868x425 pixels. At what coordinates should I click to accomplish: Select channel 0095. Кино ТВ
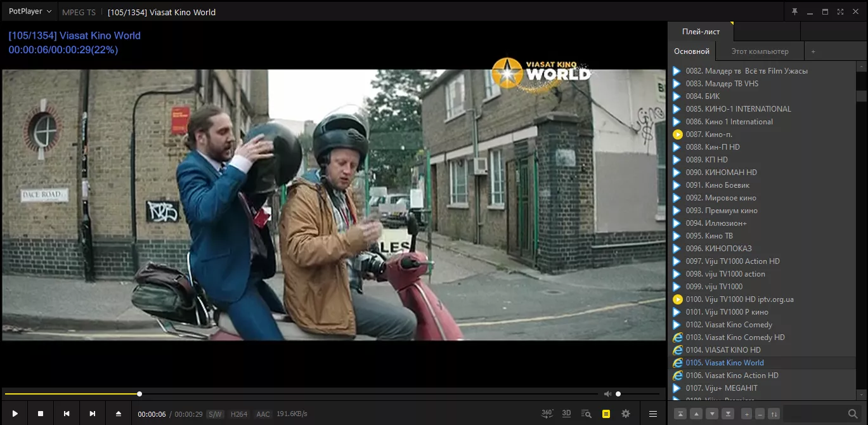click(763, 236)
